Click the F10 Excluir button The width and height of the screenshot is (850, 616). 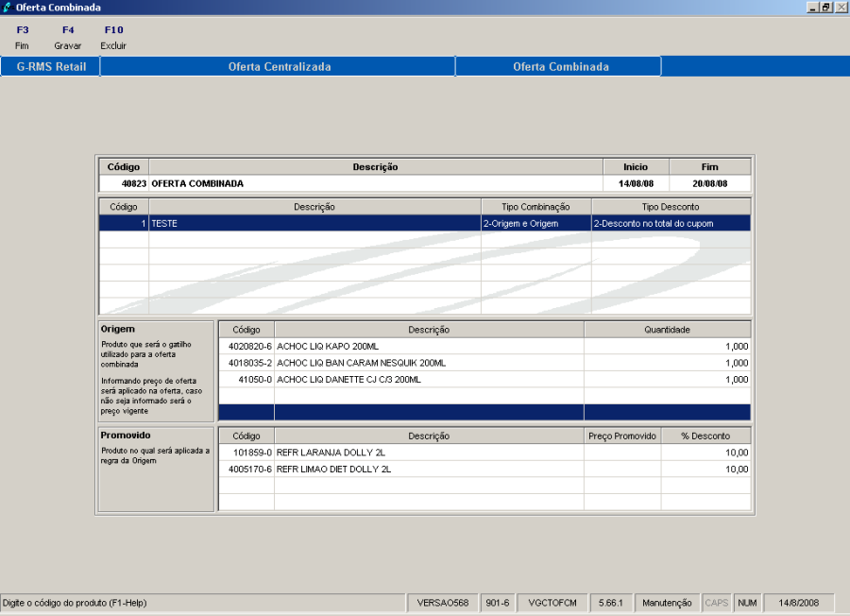pyautogui.click(x=113, y=38)
